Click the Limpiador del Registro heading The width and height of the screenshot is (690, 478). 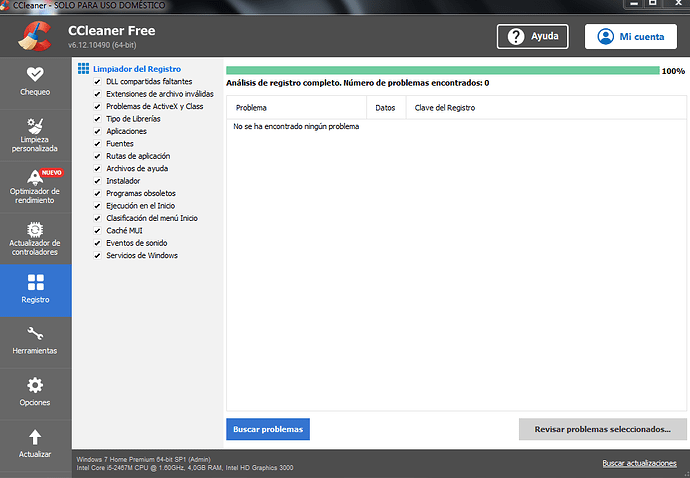click(x=137, y=69)
